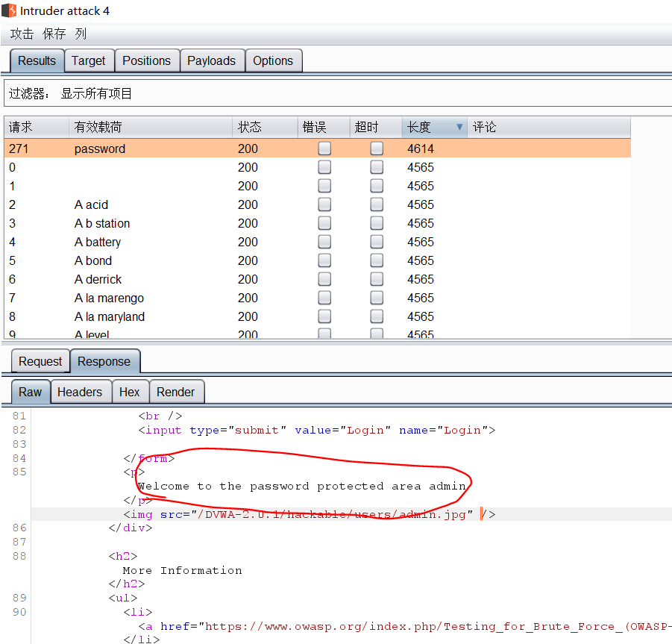Viewport: 672px width, 644px height.
Task: Switch to the Render view tab
Action: [176, 392]
